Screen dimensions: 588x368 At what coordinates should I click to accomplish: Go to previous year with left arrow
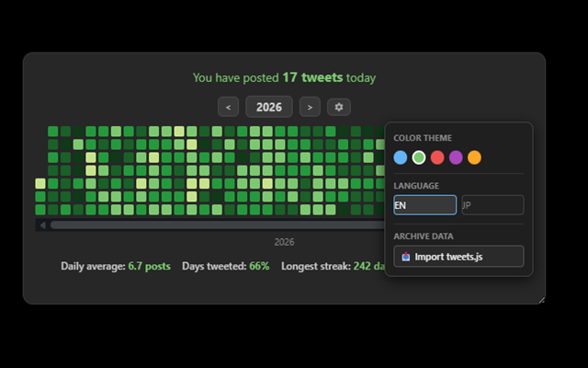click(x=228, y=107)
